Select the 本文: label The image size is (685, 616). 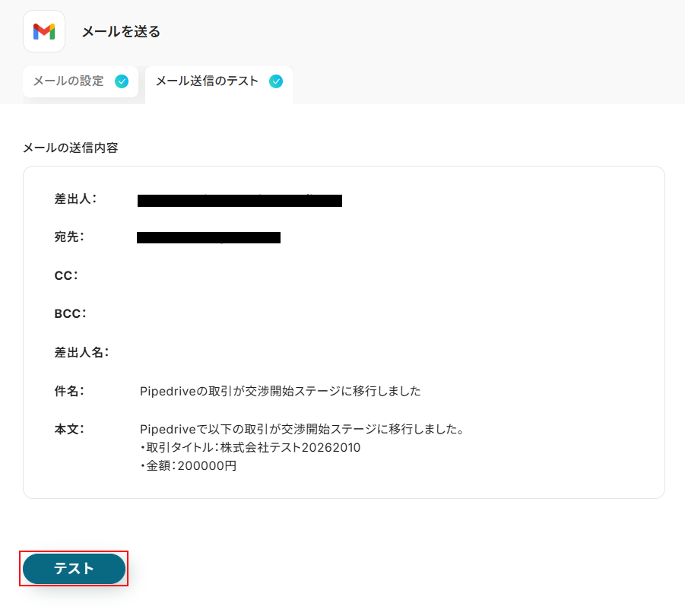[69, 429]
